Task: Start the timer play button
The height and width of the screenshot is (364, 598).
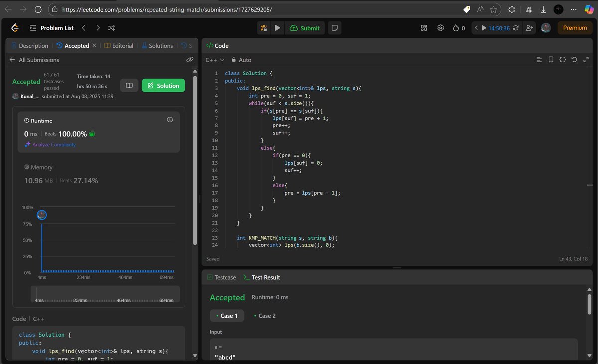Action: tap(484, 28)
